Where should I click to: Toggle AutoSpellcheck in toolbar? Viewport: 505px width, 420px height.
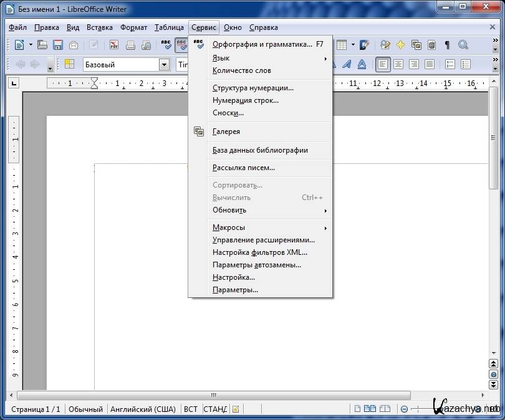click(x=181, y=45)
